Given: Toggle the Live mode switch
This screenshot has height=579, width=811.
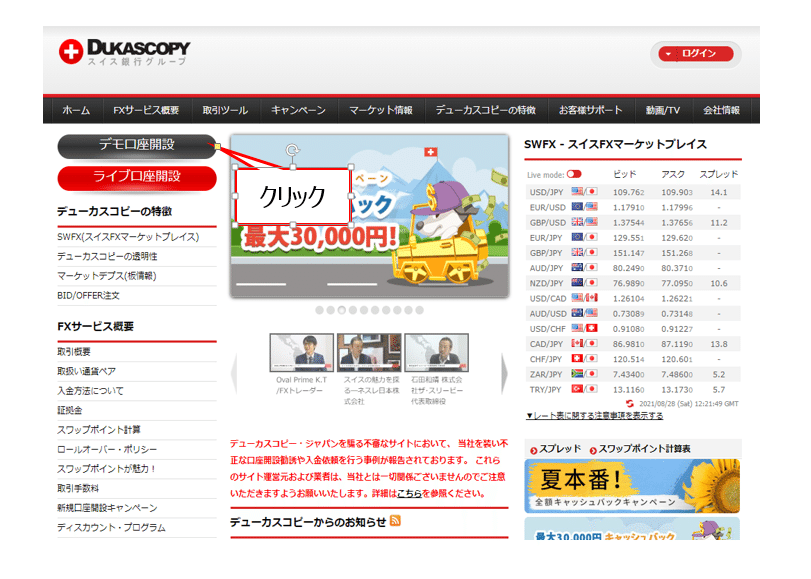Looking at the screenshot, I should pos(574,174).
